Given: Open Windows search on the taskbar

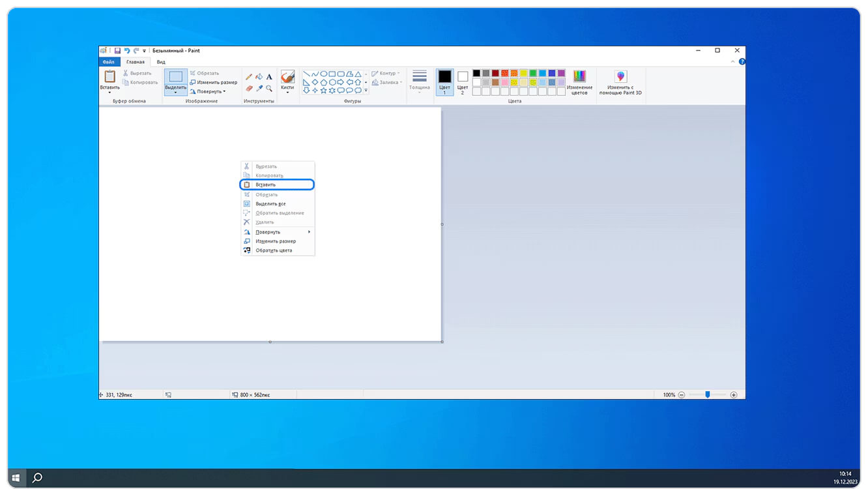Looking at the screenshot, I should [37, 478].
